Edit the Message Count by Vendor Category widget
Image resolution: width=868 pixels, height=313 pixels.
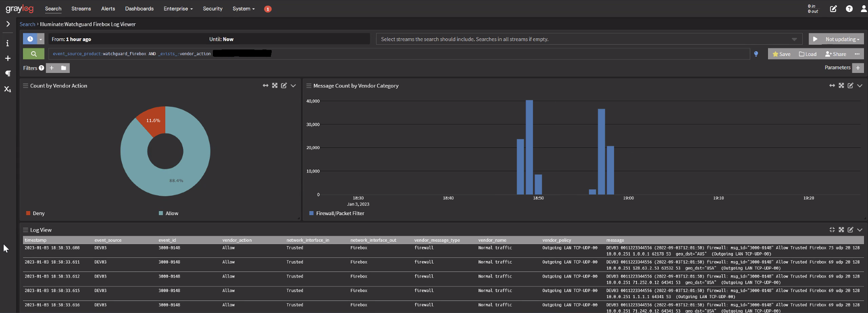point(850,85)
